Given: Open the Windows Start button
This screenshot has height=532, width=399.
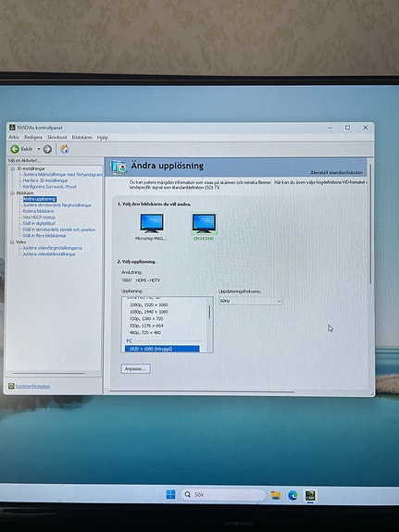Looking at the screenshot, I should coord(171,494).
